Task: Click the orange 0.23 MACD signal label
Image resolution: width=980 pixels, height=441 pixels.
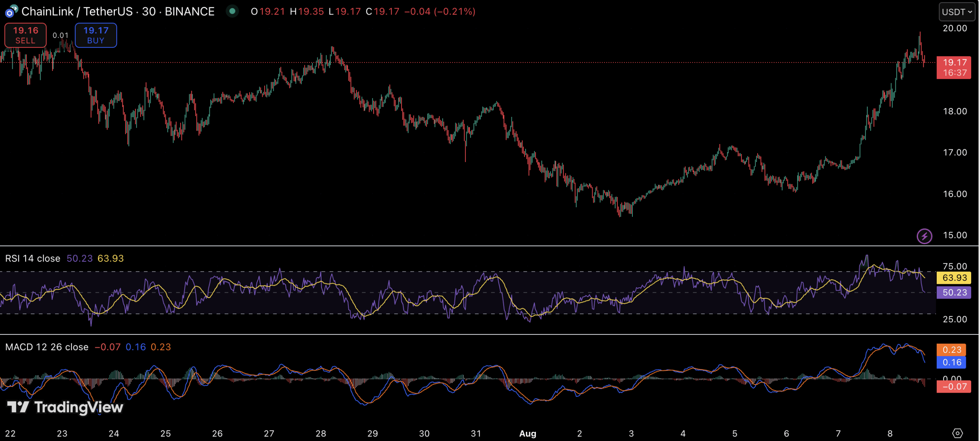Action: (951, 349)
